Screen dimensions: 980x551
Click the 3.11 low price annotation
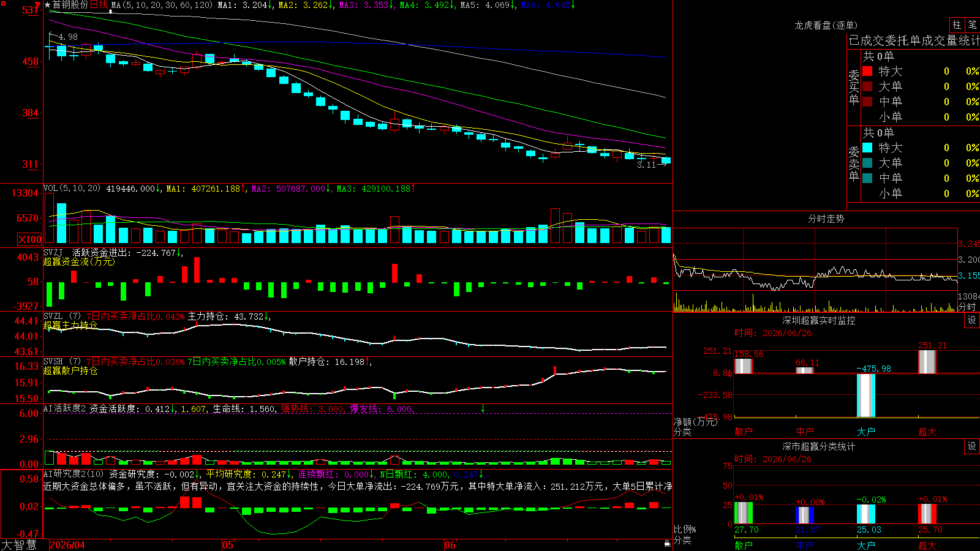click(646, 165)
